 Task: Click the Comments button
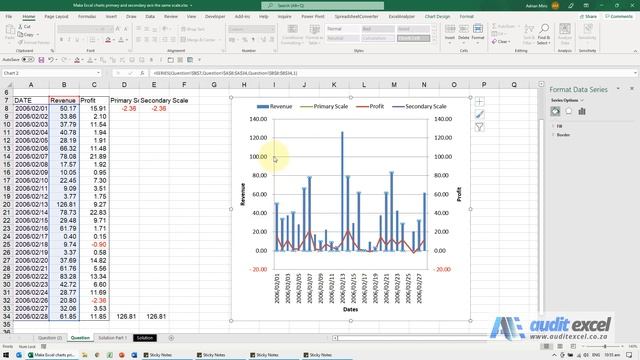pos(618,16)
